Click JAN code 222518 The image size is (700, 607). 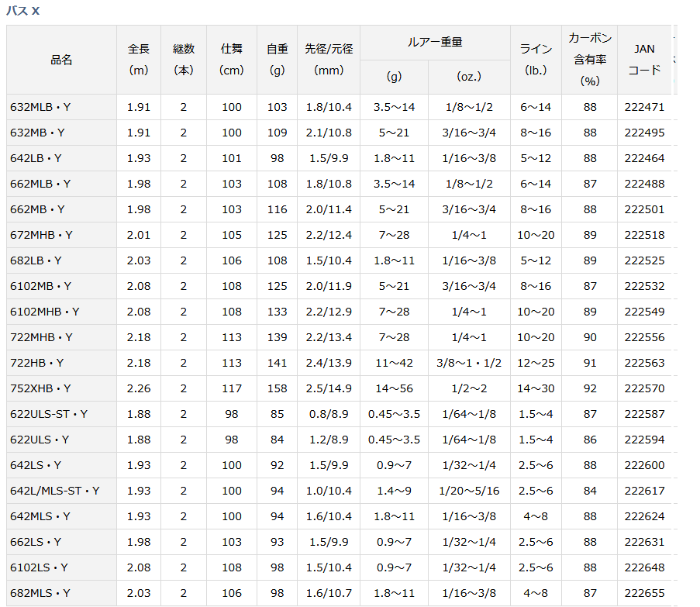tap(645, 235)
